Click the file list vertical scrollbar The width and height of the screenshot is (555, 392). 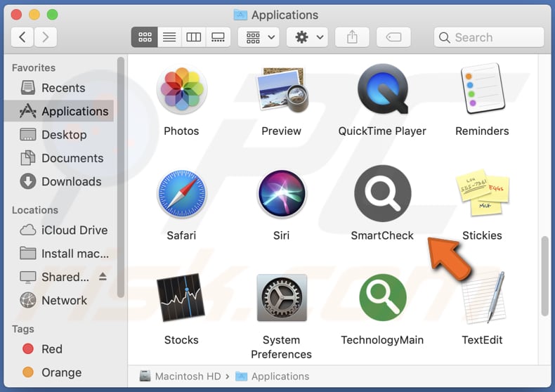click(x=544, y=276)
